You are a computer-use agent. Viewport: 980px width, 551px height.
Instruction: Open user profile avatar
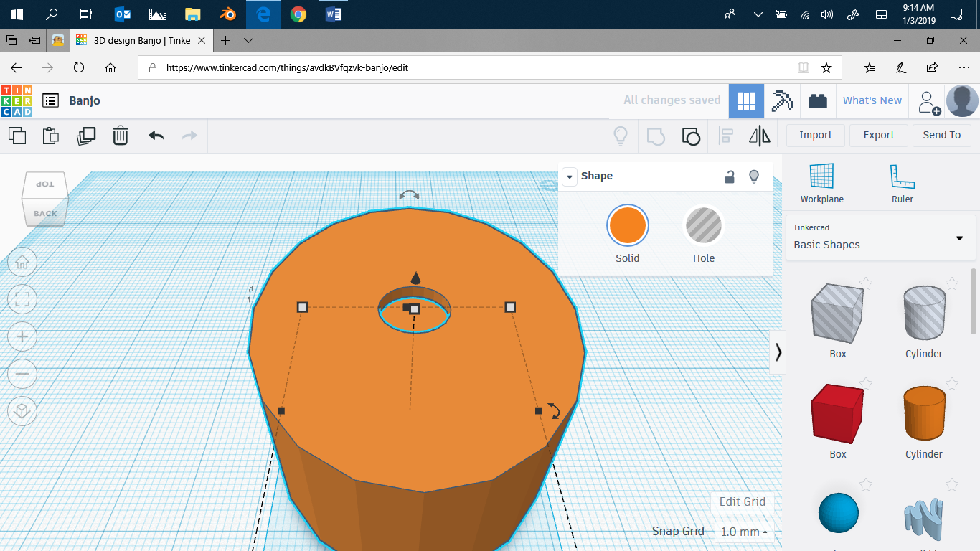coord(962,101)
